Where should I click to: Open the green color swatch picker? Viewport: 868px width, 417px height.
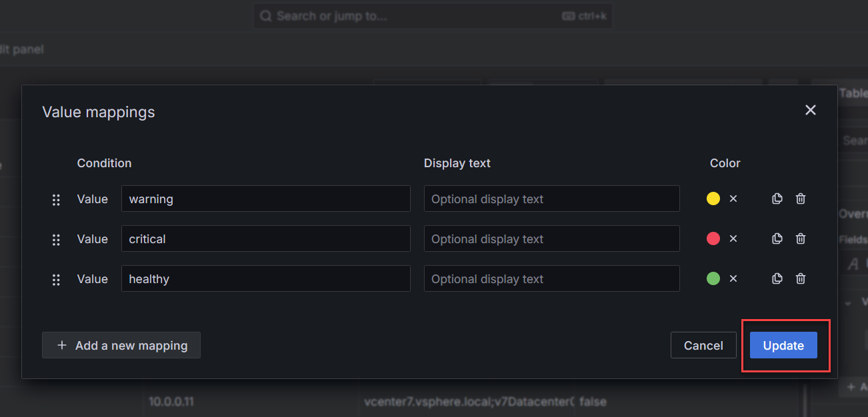[x=713, y=278]
